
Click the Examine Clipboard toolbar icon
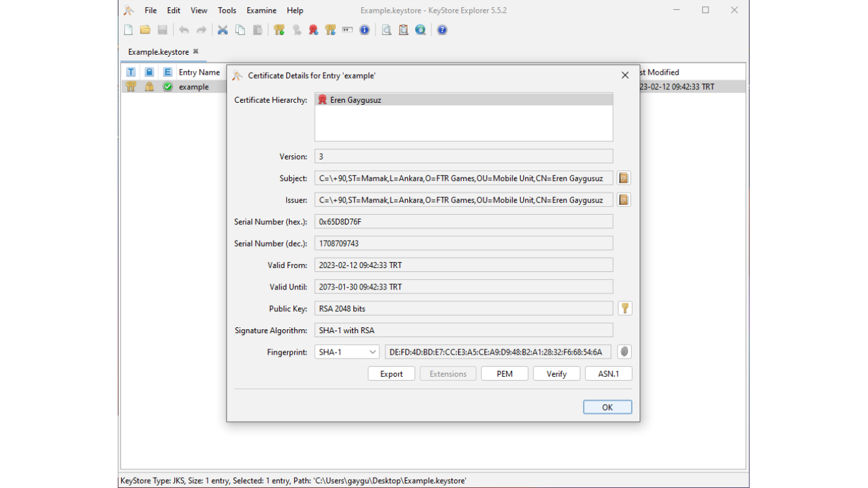pyautogui.click(x=403, y=30)
